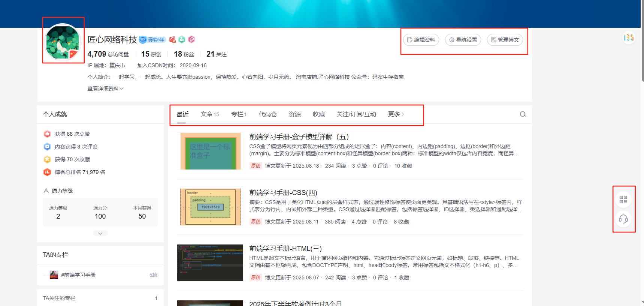Expand the 更多 tab menu
Image resolution: width=644 pixels, height=306 pixels.
click(x=396, y=114)
